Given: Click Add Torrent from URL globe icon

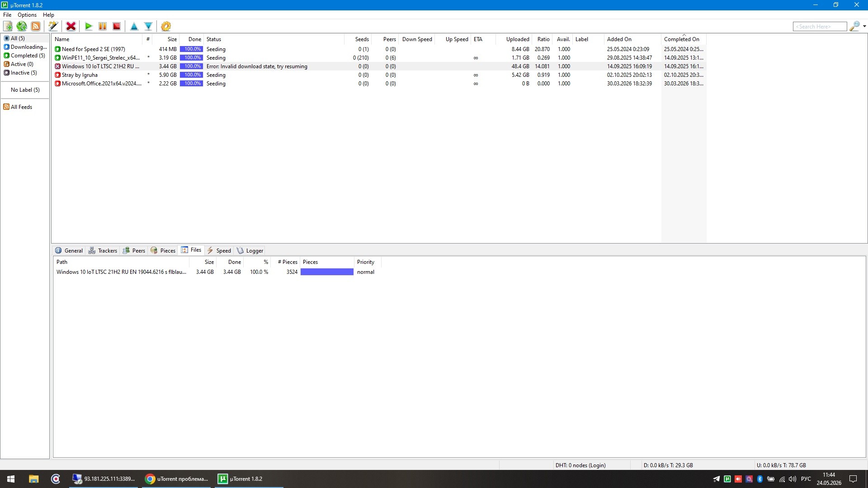Looking at the screenshot, I should pos(22,26).
